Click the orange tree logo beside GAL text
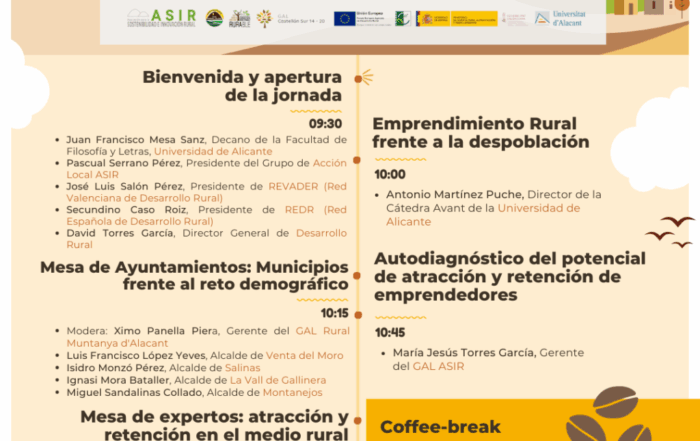The image size is (700, 441). click(264, 19)
